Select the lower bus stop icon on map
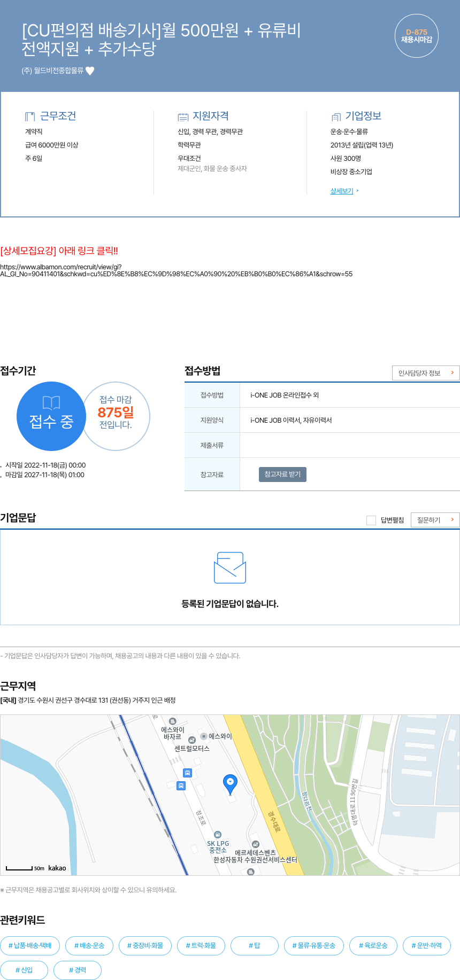This screenshot has width=460, height=980. click(x=181, y=785)
